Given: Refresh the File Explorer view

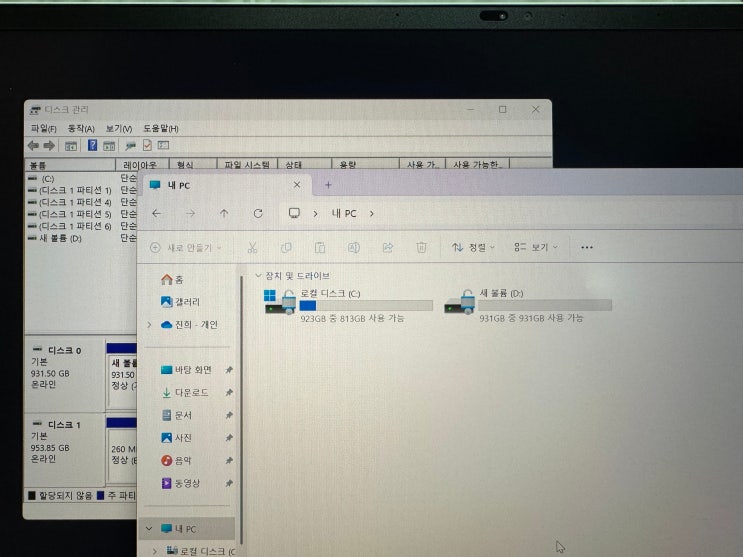Looking at the screenshot, I should 258,214.
